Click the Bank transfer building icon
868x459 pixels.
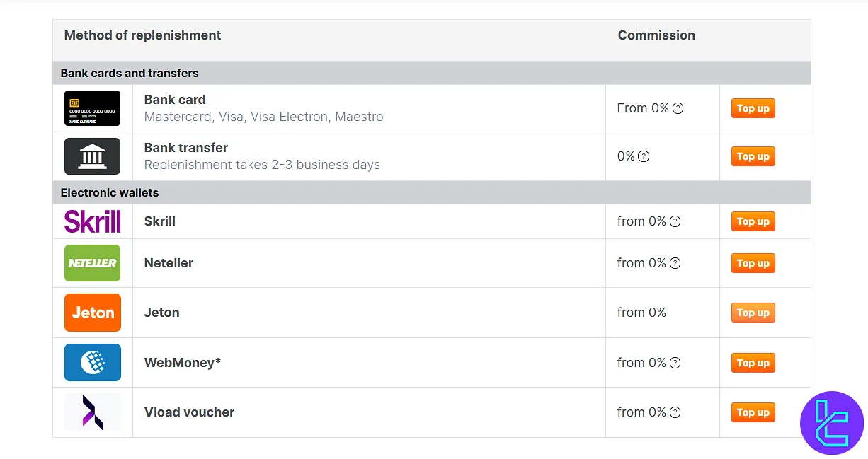(x=92, y=156)
